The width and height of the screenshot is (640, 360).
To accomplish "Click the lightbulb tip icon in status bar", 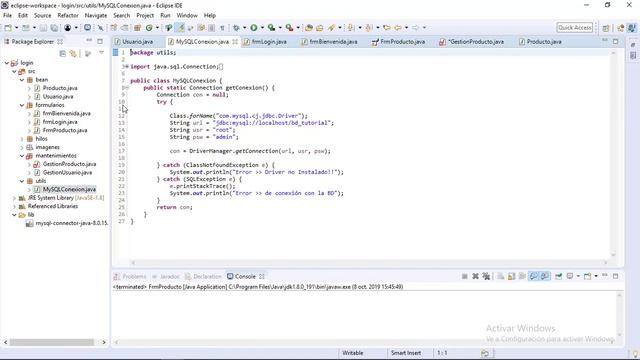I will coord(636,353).
